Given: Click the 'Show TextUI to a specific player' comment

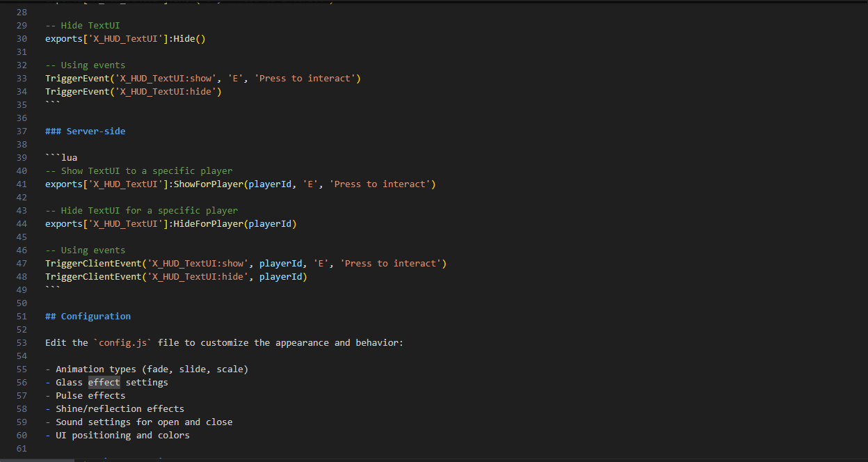Looking at the screenshot, I should click(139, 170).
